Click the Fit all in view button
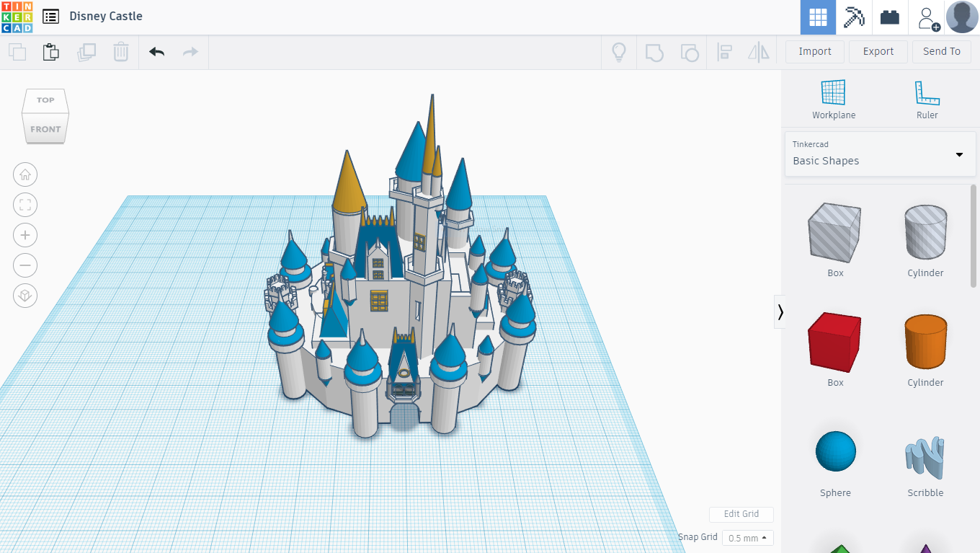The height and width of the screenshot is (553, 980). pos(25,205)
